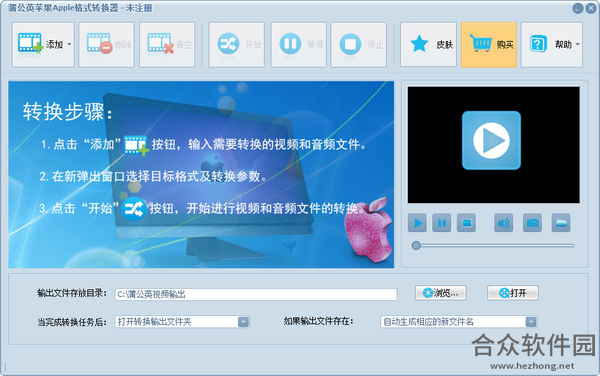Open the 如果输出文件存在 dropdown
Screen dimensions: 600x376
point(459,322)
